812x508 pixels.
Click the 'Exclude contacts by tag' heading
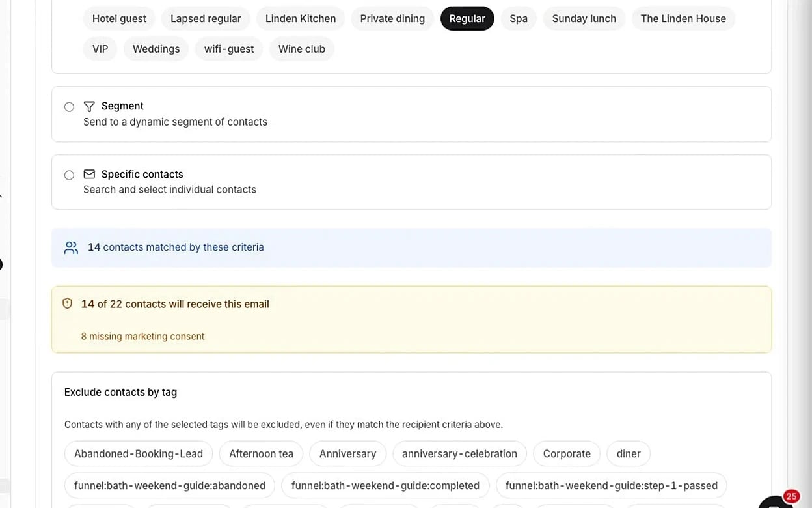point(120,392)
